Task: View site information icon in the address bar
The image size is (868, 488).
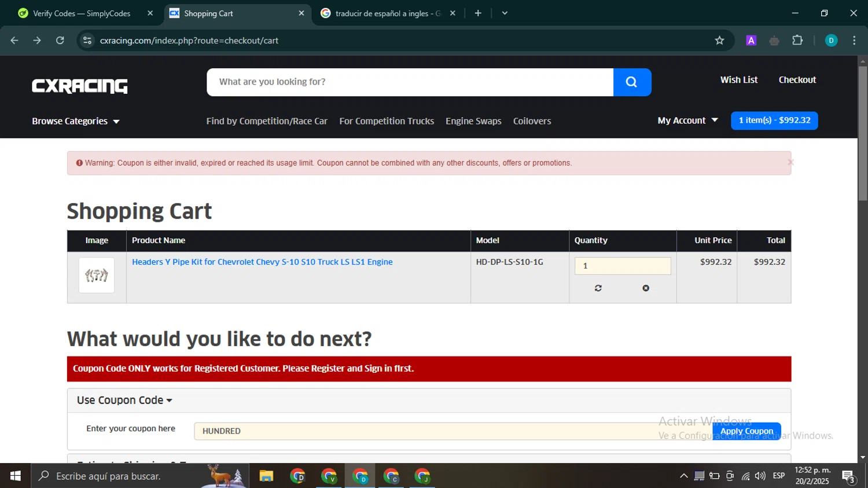Action: point(87,41)
